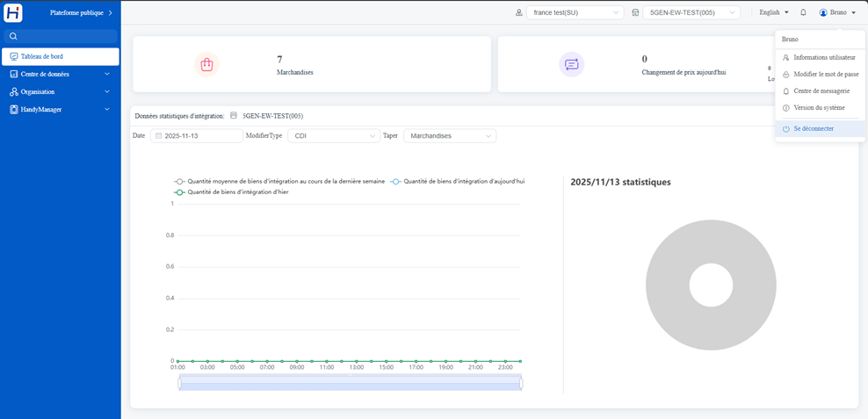Click the Bruno profile avatar icon

823,12
